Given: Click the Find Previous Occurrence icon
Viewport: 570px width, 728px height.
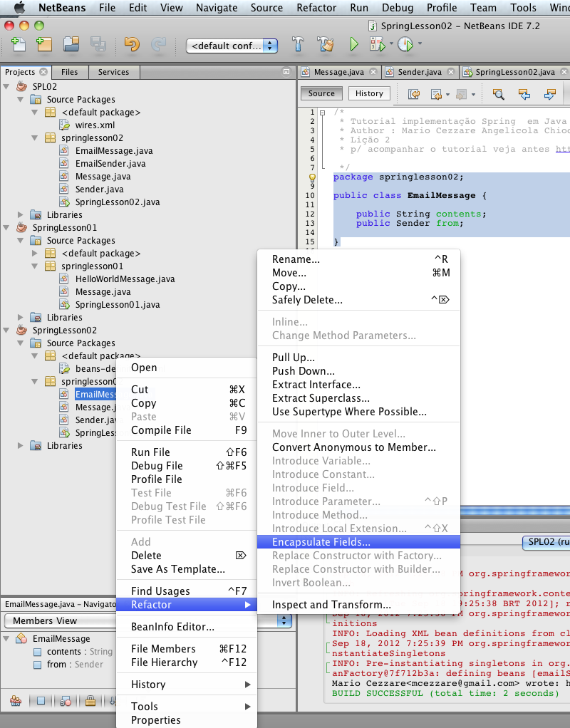Looking at the screenshot, I should pos(524,94).
